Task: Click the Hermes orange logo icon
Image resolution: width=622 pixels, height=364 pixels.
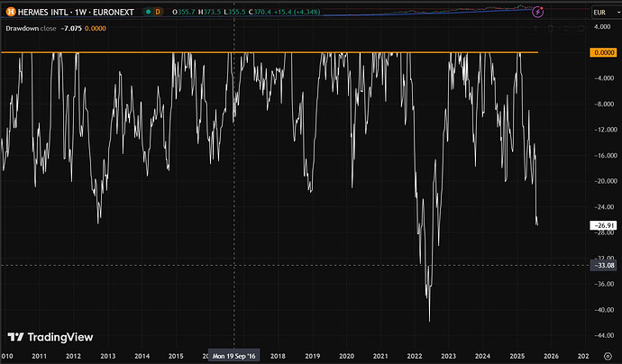Action: [x=11, y=12]
